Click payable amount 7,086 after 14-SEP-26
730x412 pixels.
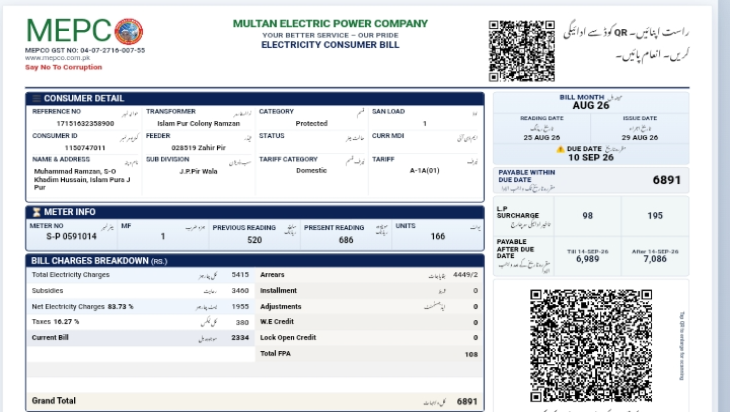tap(655, 259)
